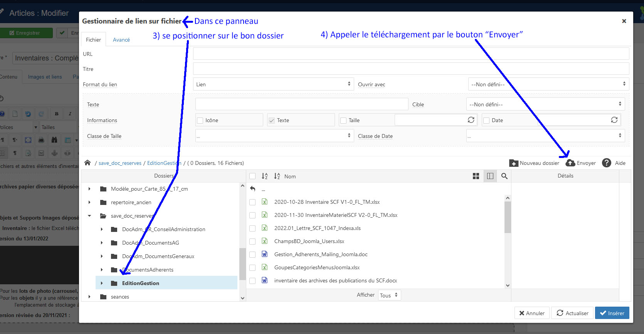Image resolution: width=644 pixels, height=334 pixels.
Task: Check the box for ChampsBD_Joomla_Users.xlsx
Action: (252, 242)
